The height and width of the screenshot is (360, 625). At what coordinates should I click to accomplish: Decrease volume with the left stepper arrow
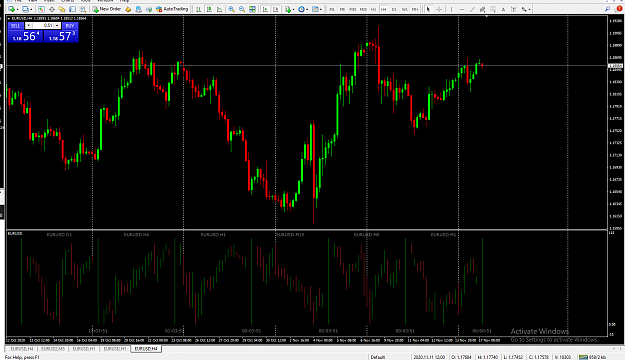tap(29, 26)
